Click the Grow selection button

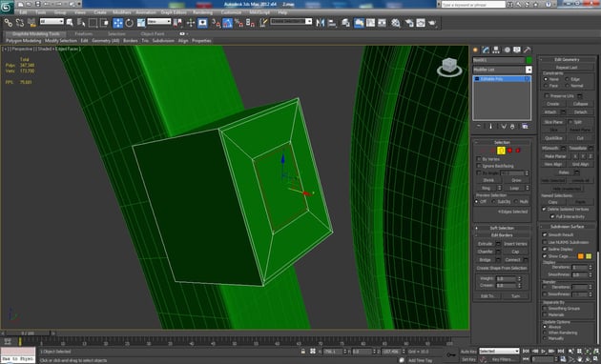click(x=516, y=180)
